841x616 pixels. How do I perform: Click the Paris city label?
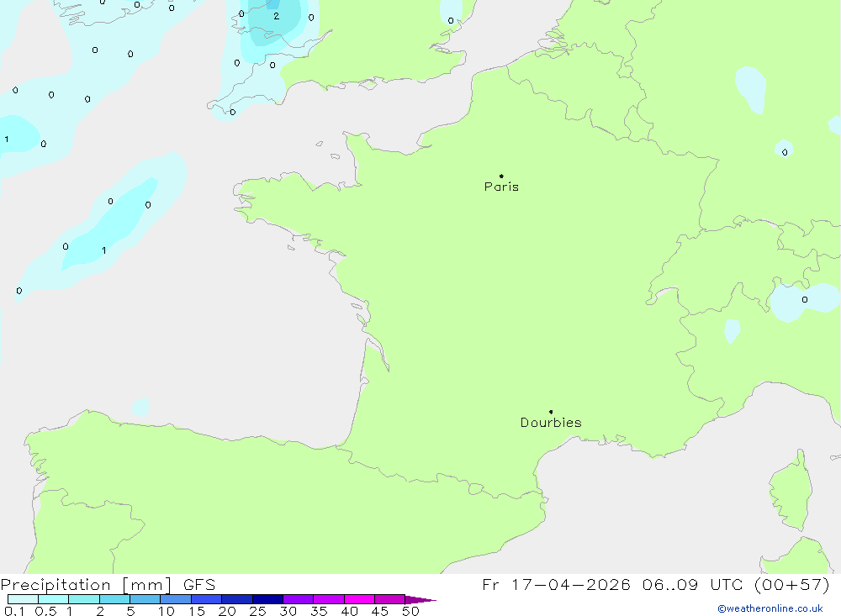[x=501, y=187]
